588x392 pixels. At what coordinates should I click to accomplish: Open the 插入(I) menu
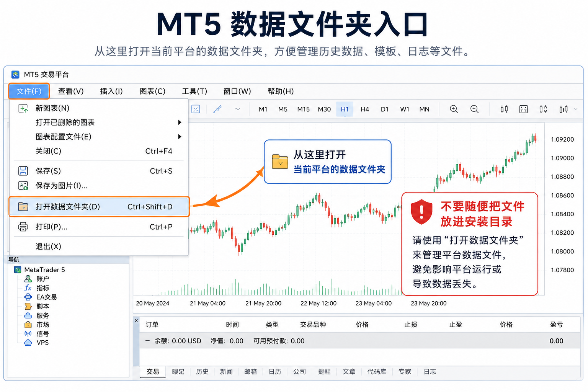click(111, 91)
